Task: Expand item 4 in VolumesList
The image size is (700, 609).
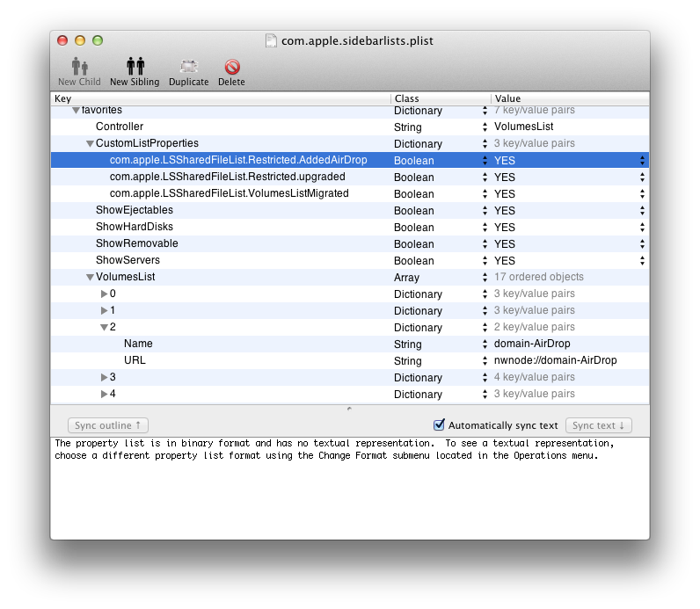Action: click(104, 394)
